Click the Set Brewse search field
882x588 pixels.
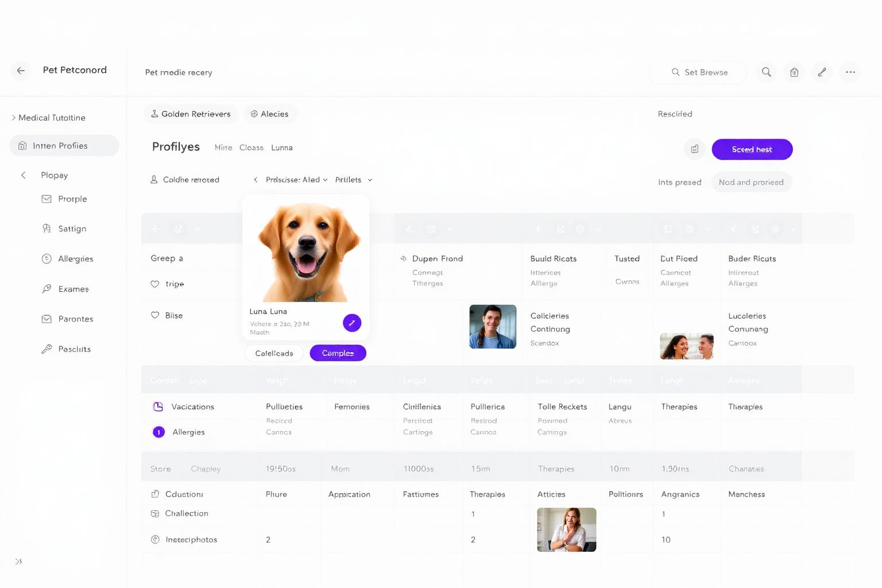(698, 72)
